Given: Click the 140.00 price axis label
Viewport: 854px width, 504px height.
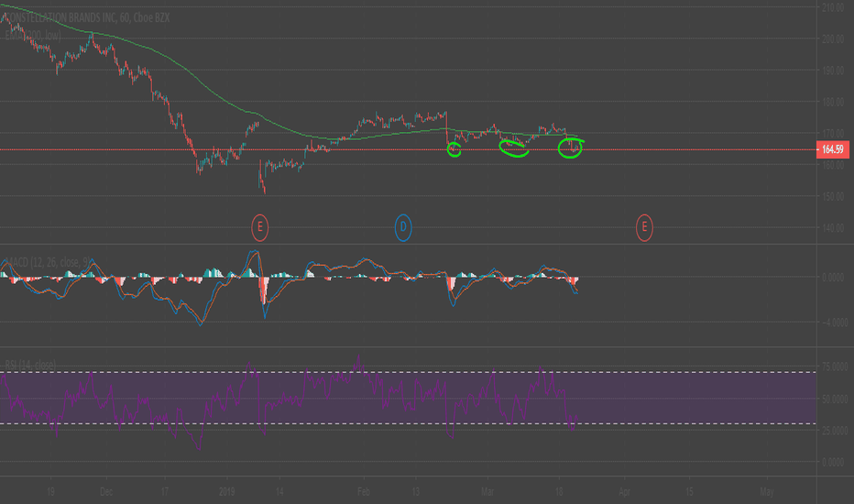Looking at the screenshot, I should (x=833, y=228).
